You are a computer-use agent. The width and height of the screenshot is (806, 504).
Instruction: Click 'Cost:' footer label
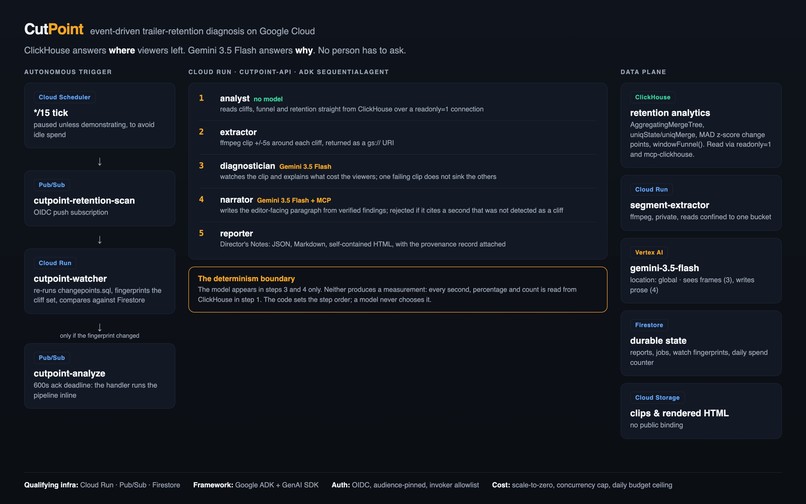coord(501,485)
